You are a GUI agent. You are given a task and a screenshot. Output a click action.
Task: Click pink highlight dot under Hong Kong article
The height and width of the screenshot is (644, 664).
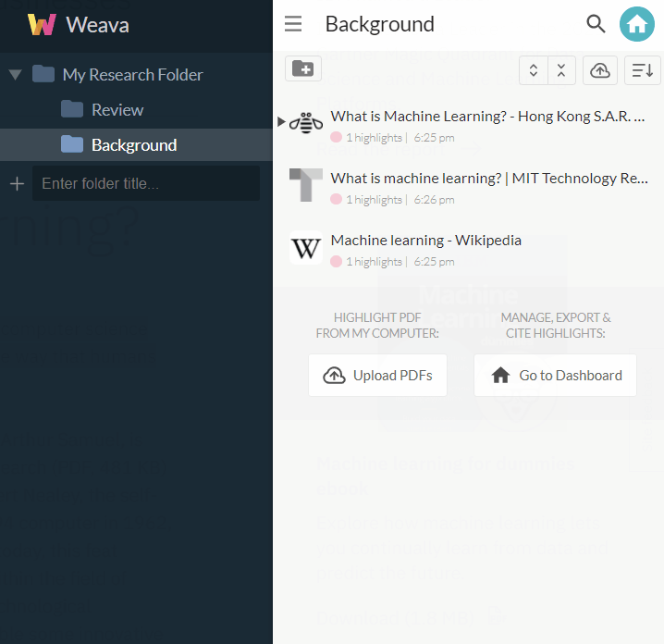click(337, 137)
